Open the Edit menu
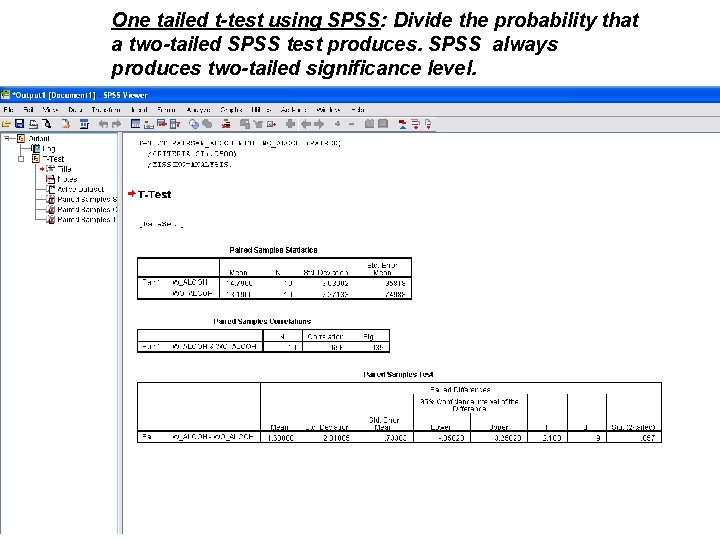This screenshot has width=720, height=540. (28, 110)
